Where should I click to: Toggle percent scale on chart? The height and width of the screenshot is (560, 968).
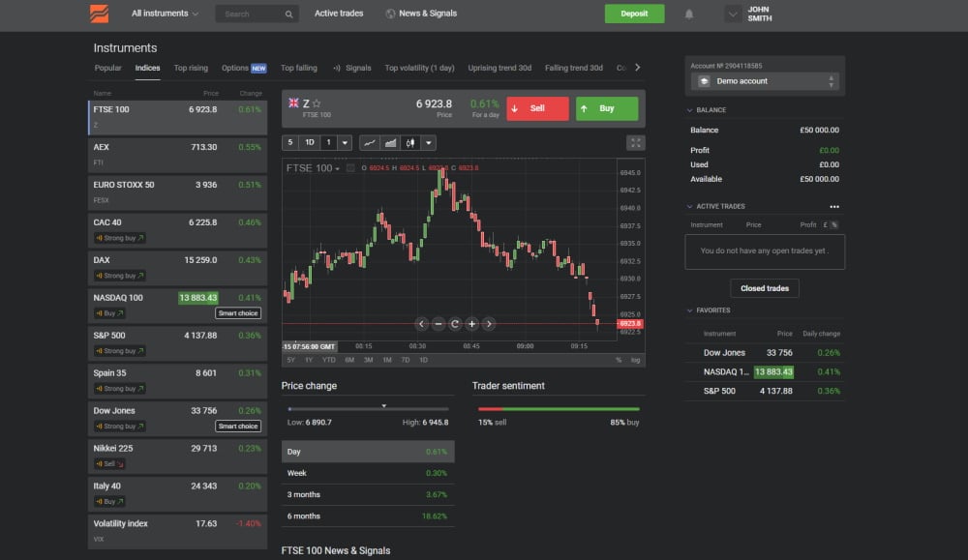(619, 360)
